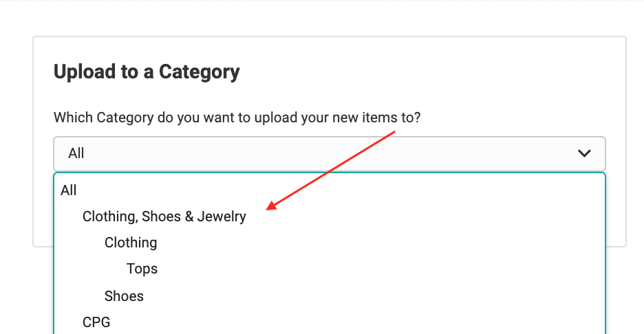The width and height of the screenshot is (644, 334).
Task: Click the category select box showing All
Action: (x=329, y=153)
